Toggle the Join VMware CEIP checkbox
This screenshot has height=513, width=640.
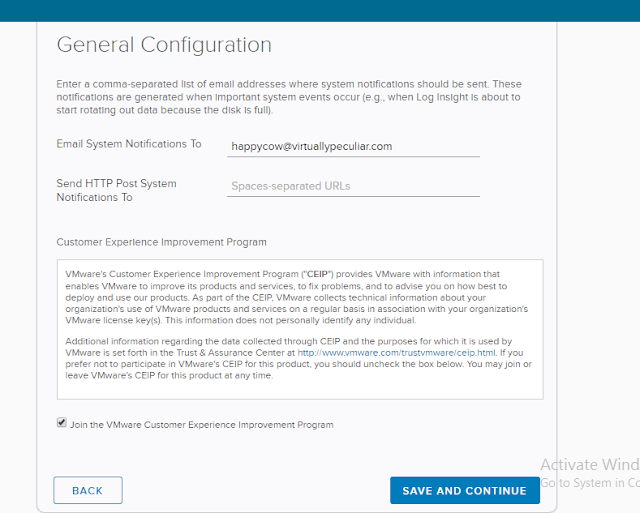click(x=62, y=424)
